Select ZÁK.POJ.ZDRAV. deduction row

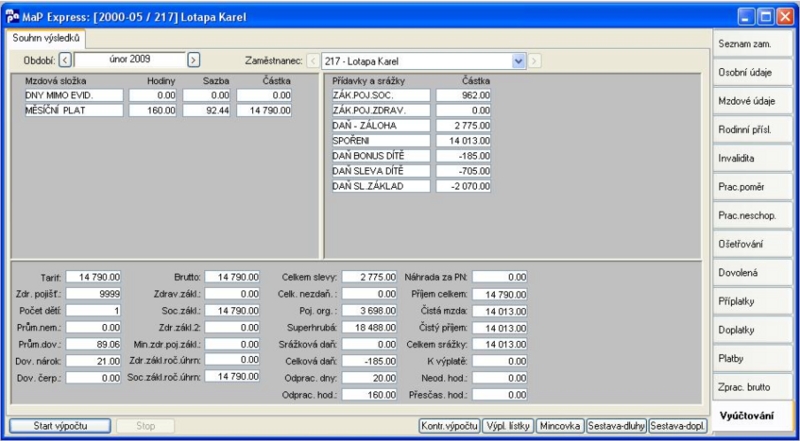coord(411,110)
